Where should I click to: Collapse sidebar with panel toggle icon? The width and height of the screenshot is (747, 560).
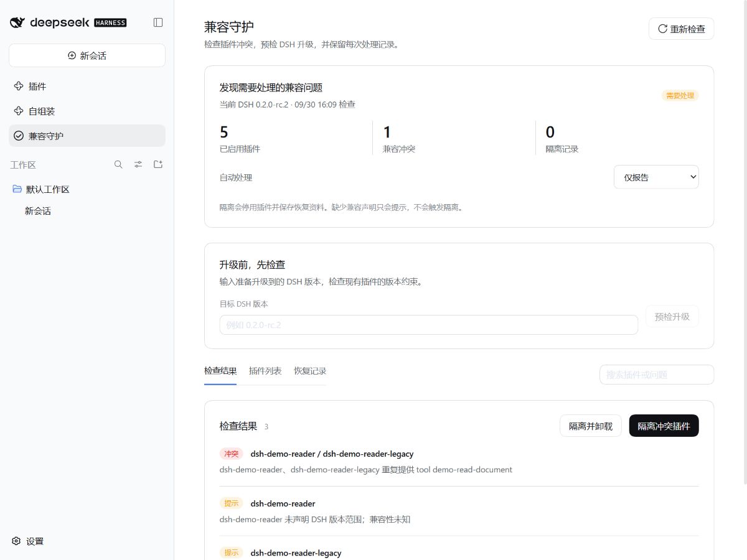(x=158, y=22)
